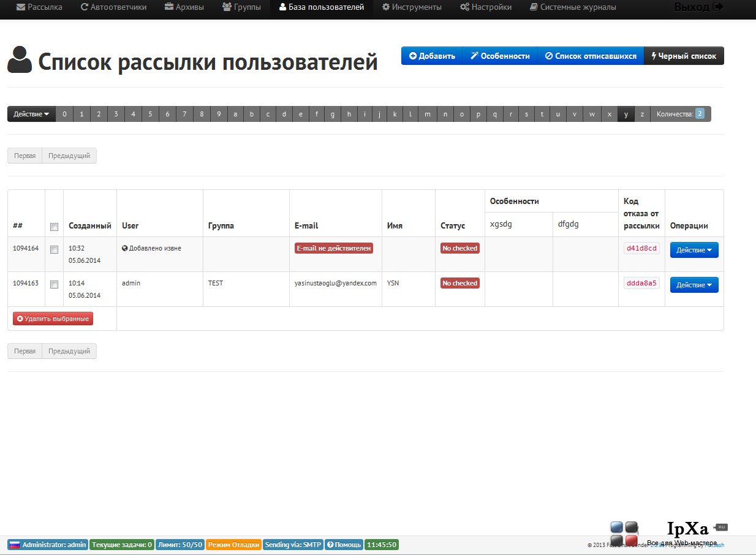Image resolution: width=756 pixels, height=555 pixels.
Task: Open the Группы menu tab
Action: pyautogui.click(x=241, y=7)
